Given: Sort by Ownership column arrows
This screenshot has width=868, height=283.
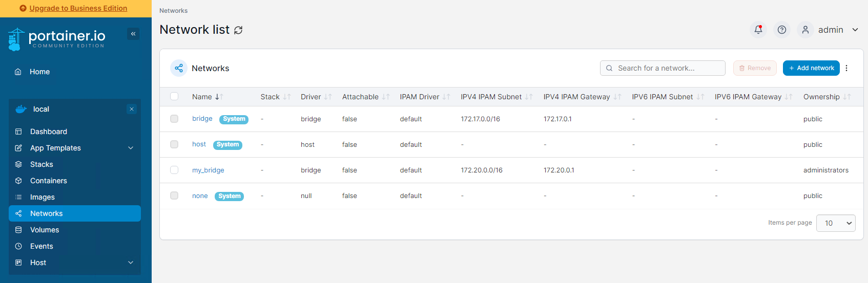Looking at the screenshot, I should click(847, 97).
